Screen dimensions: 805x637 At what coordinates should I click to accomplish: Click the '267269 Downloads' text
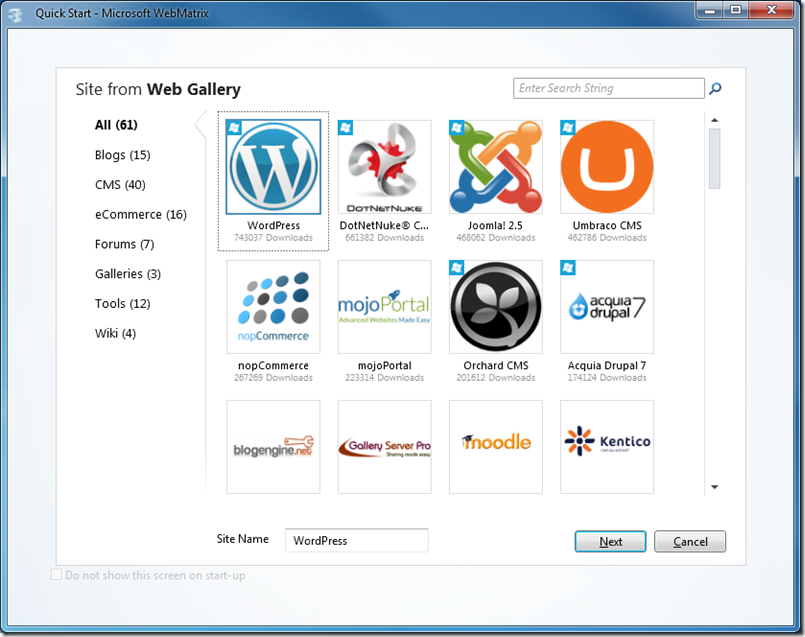coord(273,378)
